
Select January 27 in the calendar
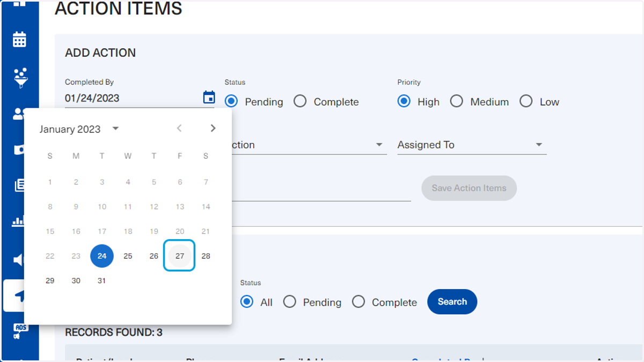[x=180, y=256]
